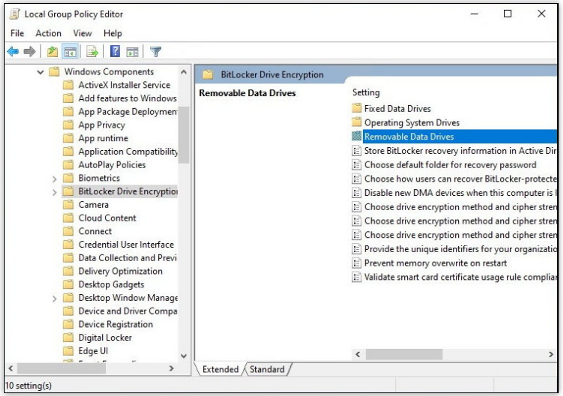Click the policy icon beside Prevent memory overwrite

coord(357,263)
